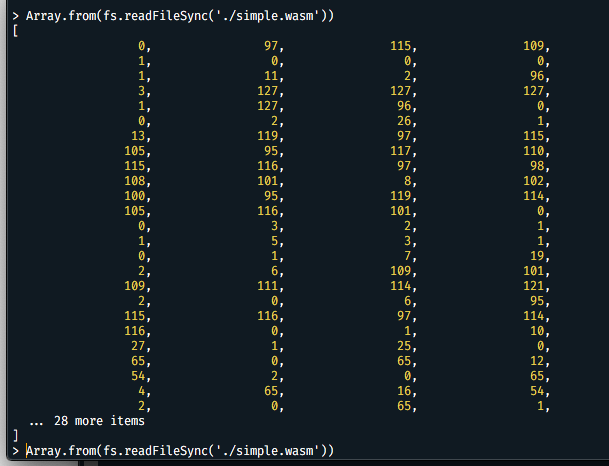Viewport: 609px width, 466px height.
Task: Click the value 11 in the output
Action: pyautogui.click(x=272, y=75)
